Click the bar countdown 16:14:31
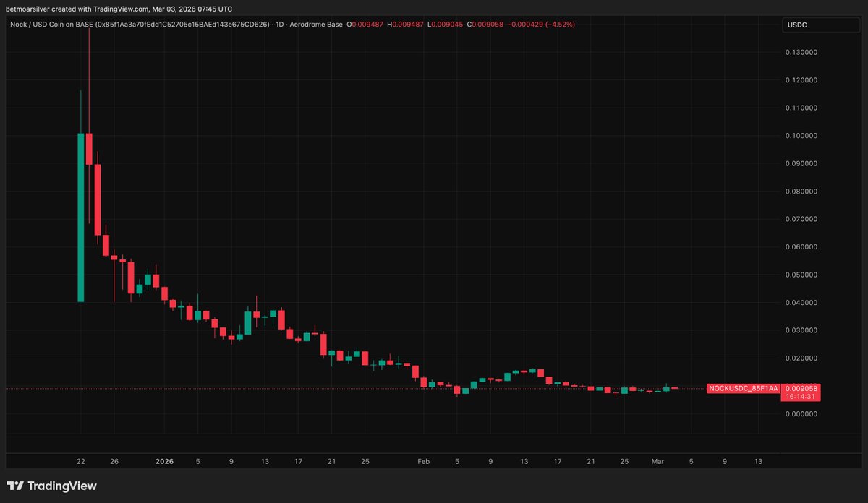This screenshot has height=503, width=868. (800, 396)
